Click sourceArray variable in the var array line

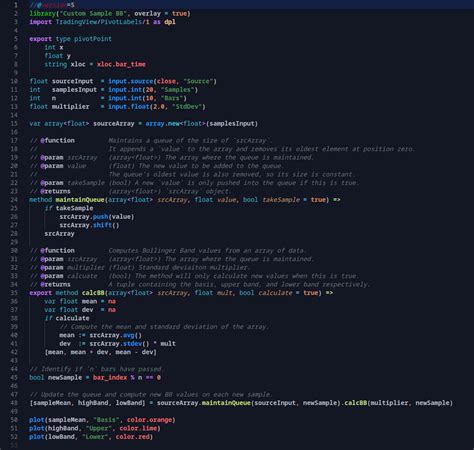tap(114, 124)
